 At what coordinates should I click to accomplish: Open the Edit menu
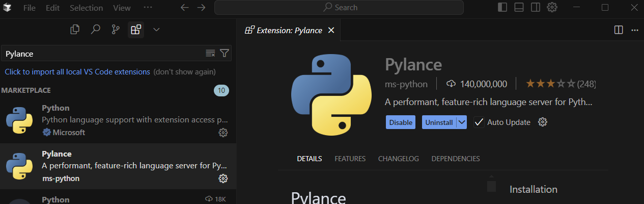[x=52, y=8]
